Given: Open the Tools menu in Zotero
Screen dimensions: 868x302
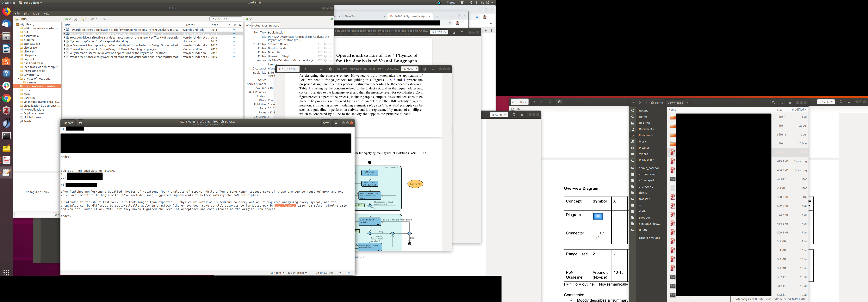Looking at the screenshot, I should (36, 14).
